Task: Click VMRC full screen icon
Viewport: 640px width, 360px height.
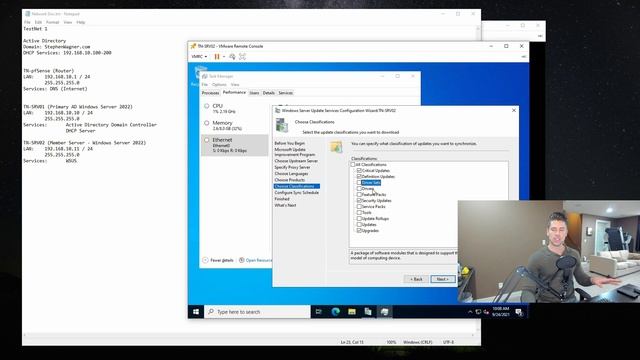Action: pos(242,57)
